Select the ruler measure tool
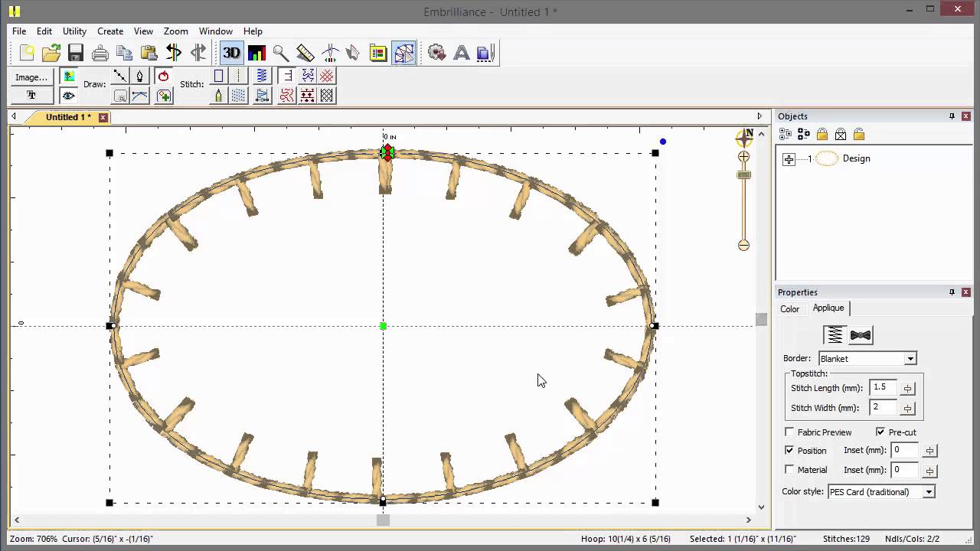Image resolution: width=980 pixels, height=551 pixels. [305, 53]
